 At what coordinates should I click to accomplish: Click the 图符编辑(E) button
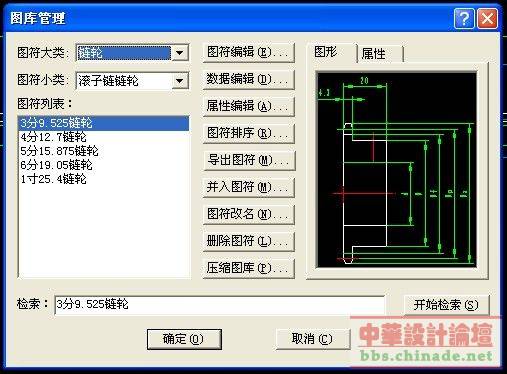(x=248, y=52)
